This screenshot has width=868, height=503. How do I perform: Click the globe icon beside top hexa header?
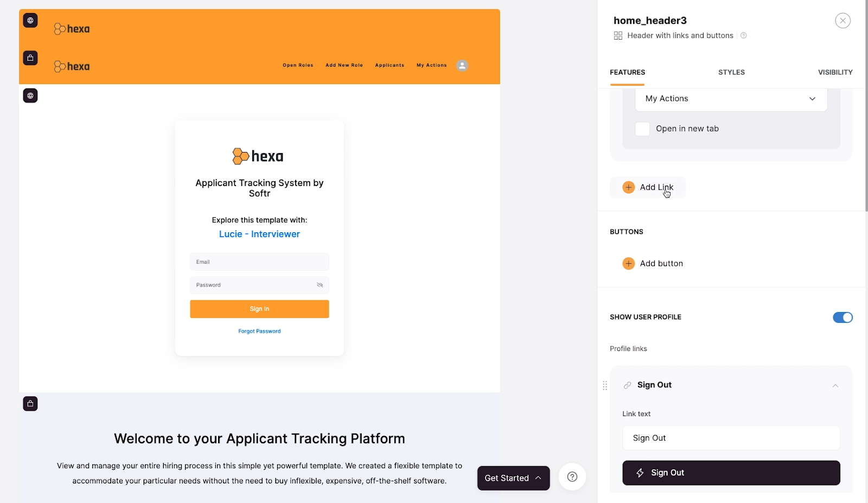(30, 21)
